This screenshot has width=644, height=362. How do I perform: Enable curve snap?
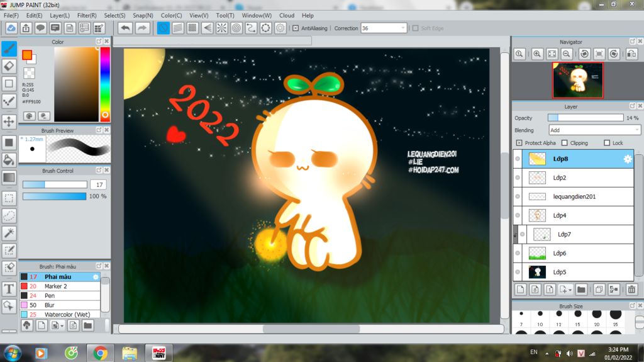pyautogui.click(x=251, y=28)
